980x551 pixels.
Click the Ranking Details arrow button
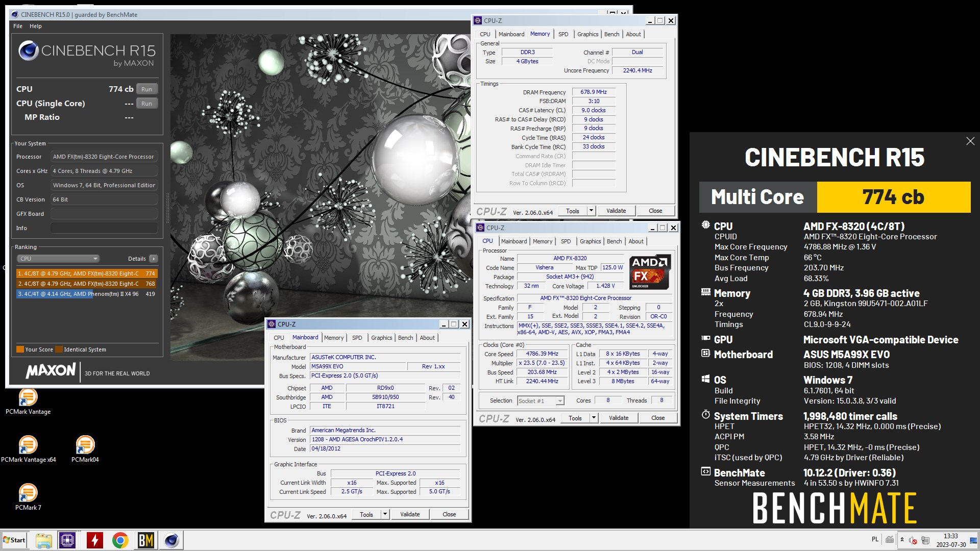(x=154, y=259)
